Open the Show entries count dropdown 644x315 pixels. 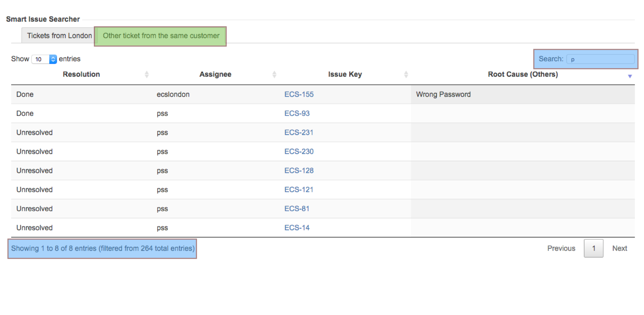(x=44, y=59)
